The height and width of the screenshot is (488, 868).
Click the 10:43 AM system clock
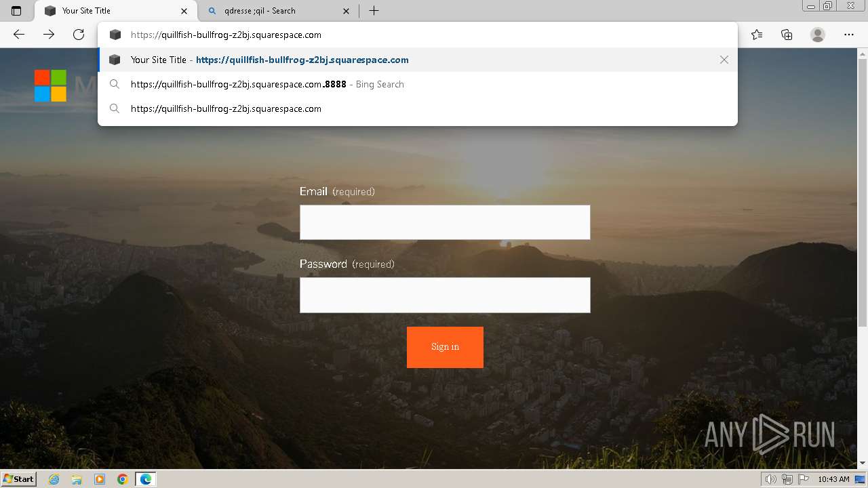(x=833, y=479)
